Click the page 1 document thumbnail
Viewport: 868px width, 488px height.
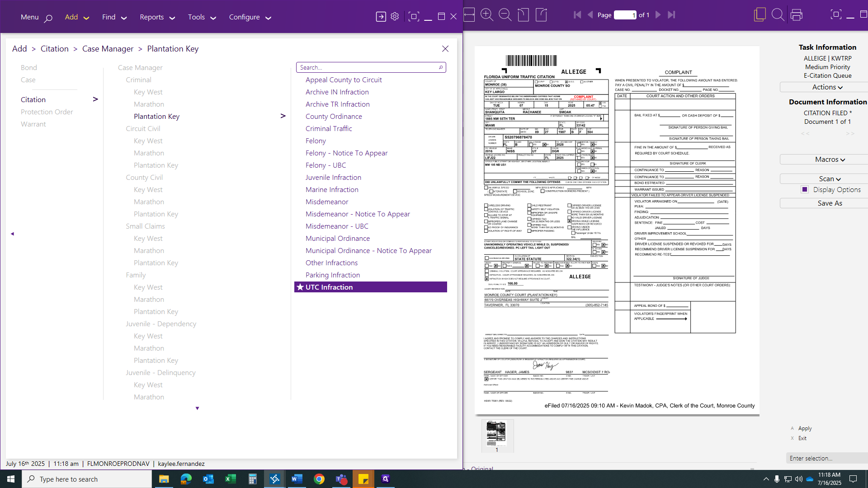click(497, 434)
